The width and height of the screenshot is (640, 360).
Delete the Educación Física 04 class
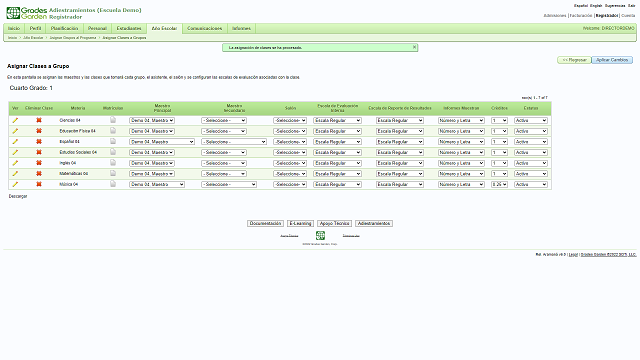(x=39, y=131)
